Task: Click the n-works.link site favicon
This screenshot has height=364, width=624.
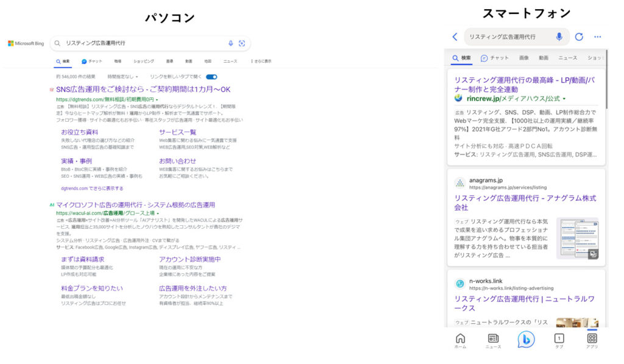Action: click(460, 284)
